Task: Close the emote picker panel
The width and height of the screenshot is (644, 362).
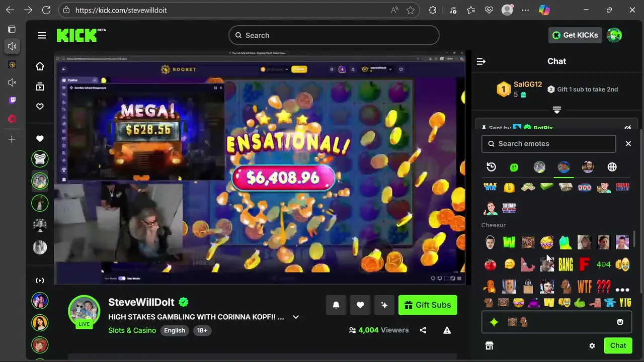Action: point(628,144)
